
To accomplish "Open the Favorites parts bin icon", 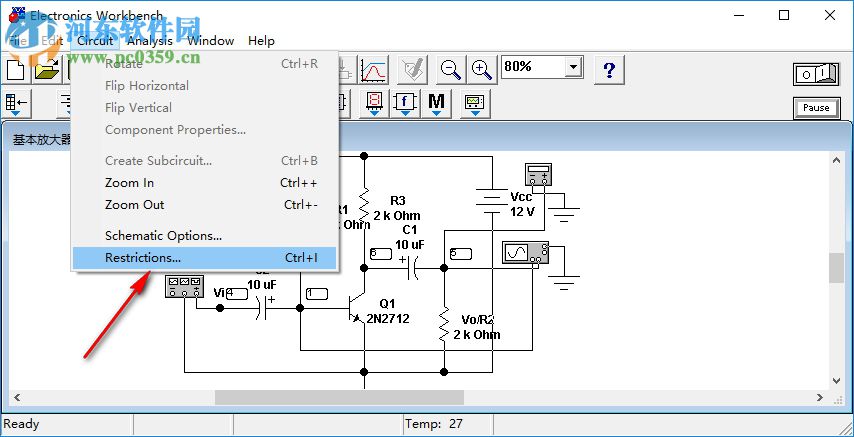I will click(16, 104).
